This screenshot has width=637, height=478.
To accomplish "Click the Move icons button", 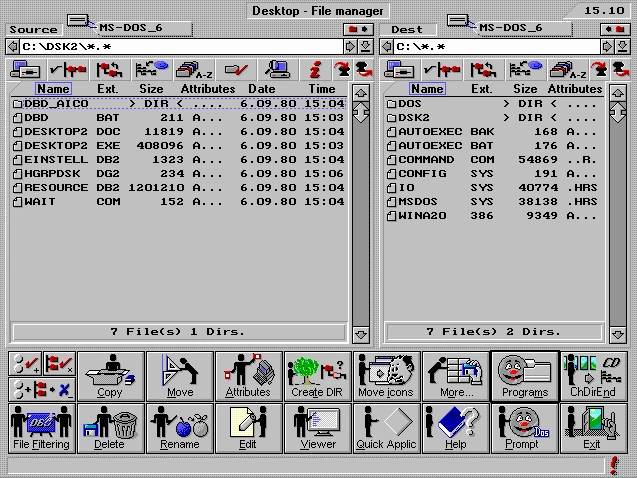I will pyautogui.click(x=387, y=376).
